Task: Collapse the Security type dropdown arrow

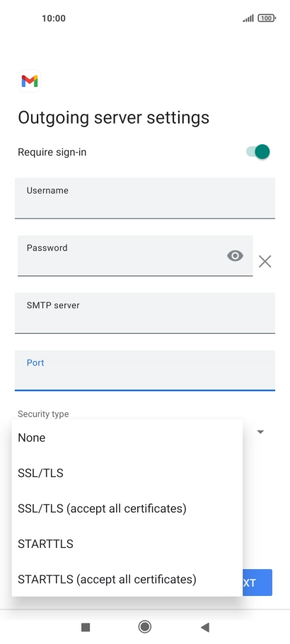Action: (260, 432)
